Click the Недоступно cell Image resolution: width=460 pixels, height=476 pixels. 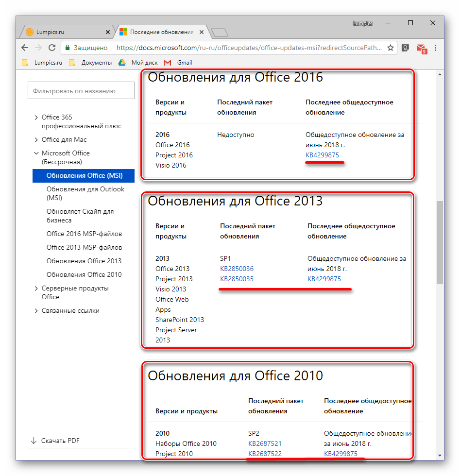(x=236, y=135)
